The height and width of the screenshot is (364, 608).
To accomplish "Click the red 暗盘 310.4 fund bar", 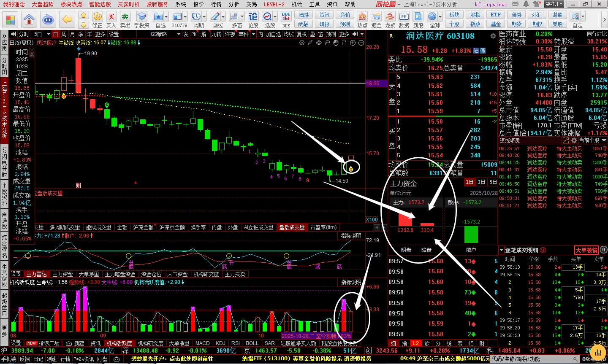I will point(427,224).
